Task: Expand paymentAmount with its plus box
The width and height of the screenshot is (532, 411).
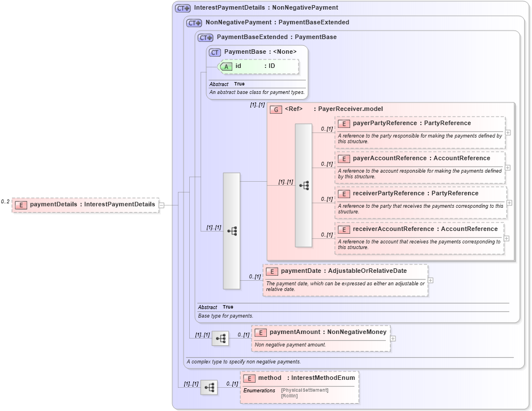Action: coord(393,337)
